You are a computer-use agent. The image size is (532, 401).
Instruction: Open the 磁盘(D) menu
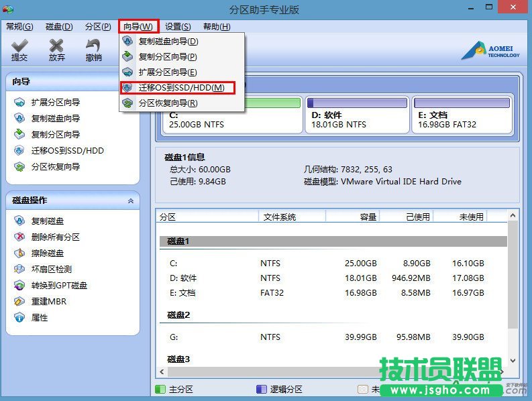[x=59, y=26]
